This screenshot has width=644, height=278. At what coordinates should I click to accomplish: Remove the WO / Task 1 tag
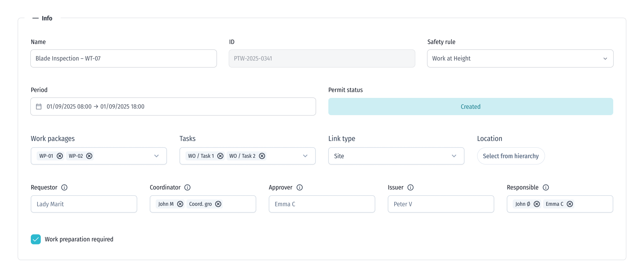pyautogui.click(x=220, y=156)
